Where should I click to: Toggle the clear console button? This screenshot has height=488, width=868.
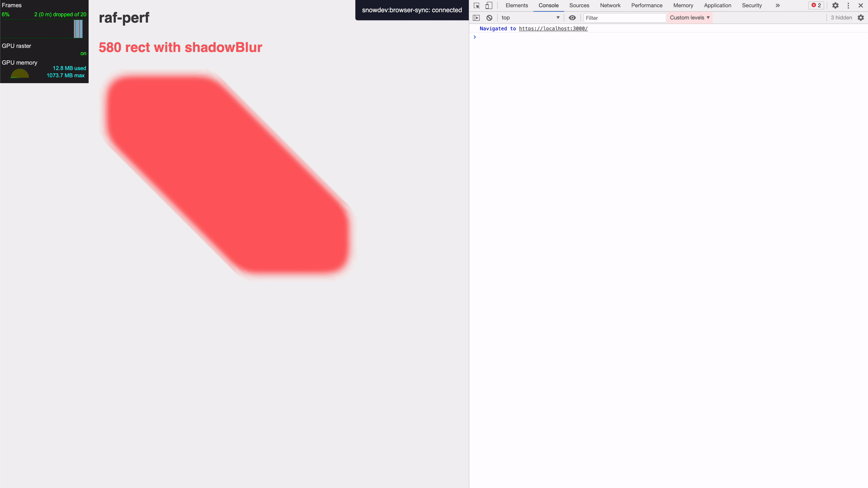click(488, 17)
